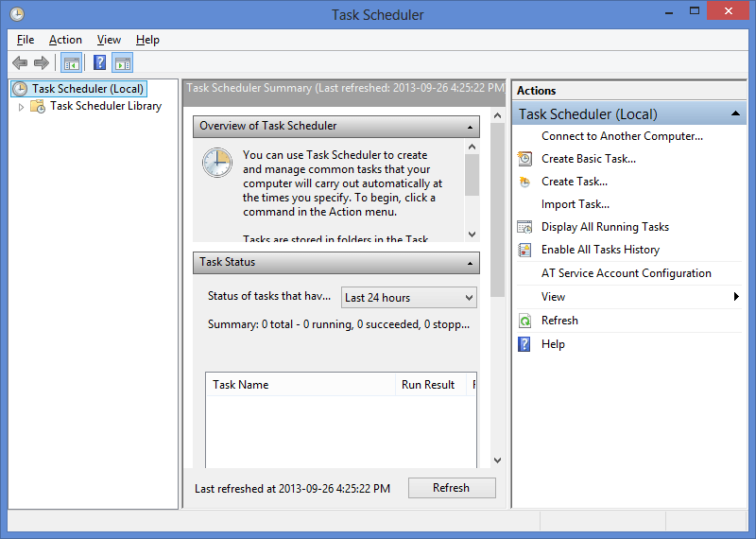Collapse the Task Scheduler (Local) actions group
Screen dimensions: 756x539
tap(735, 113)
